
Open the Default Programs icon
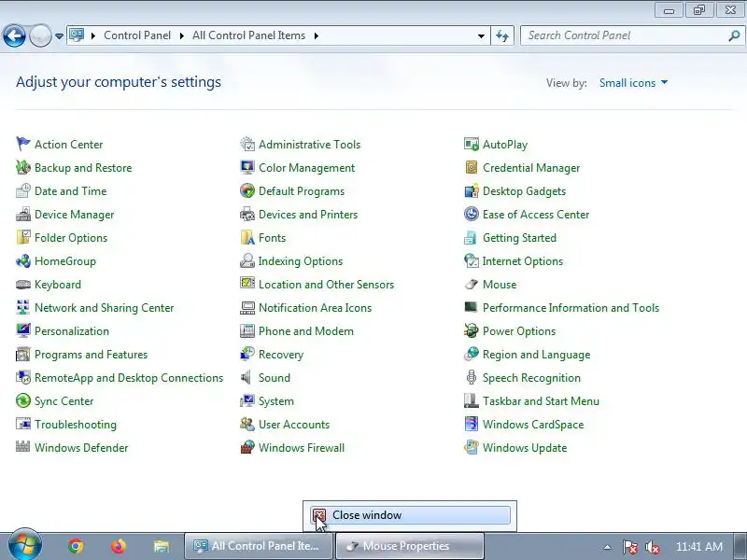pos(247,190)
